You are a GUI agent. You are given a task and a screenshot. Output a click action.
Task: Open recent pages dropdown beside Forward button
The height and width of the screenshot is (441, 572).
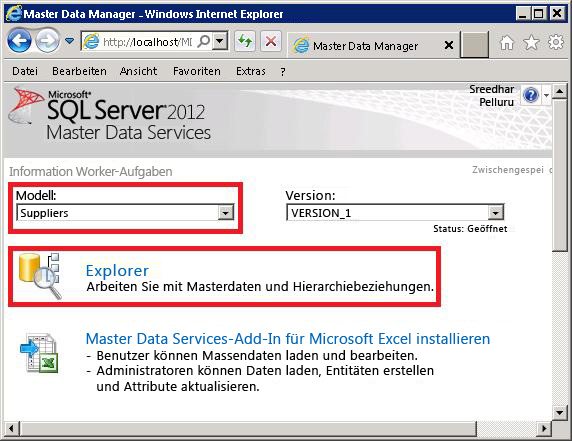click(x=69, y=41)
